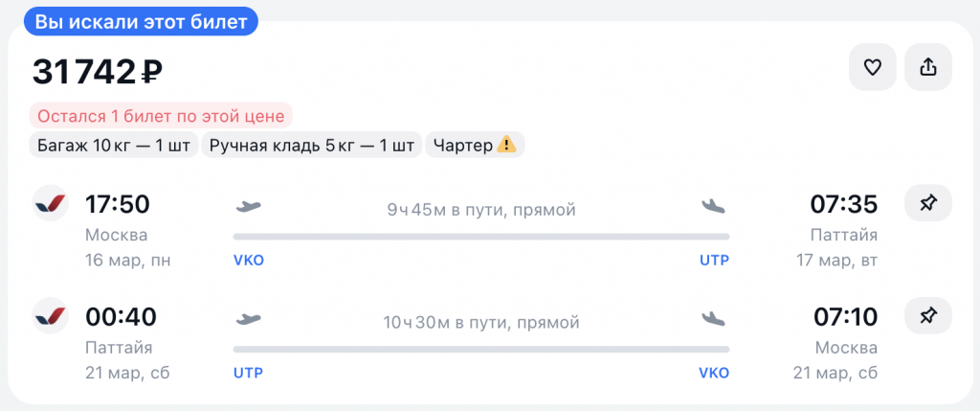Click landing plane icon on return flight
This screenshot has width=980, height=411.
(x=714, y=318)
